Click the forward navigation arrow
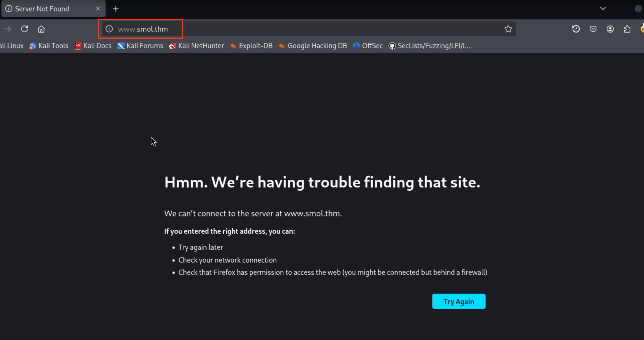The height and width of the screenshot is (340, 644). (x=8, y=29)
